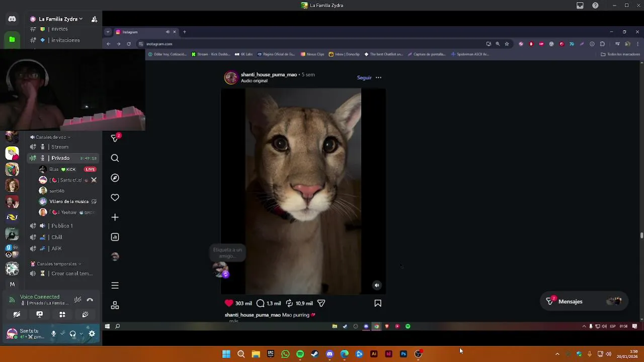Image resolution: width=644 pixels, height=362 pixels.
Task: Open comments on the puma reel
Action: (x=260, y=303)
